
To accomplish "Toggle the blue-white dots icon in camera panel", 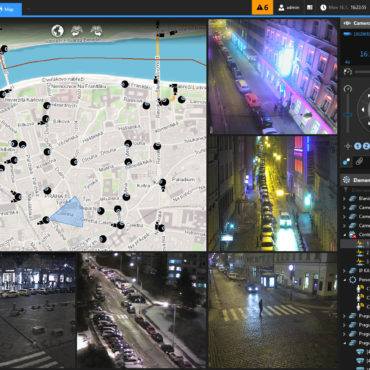I will point(347,161).
